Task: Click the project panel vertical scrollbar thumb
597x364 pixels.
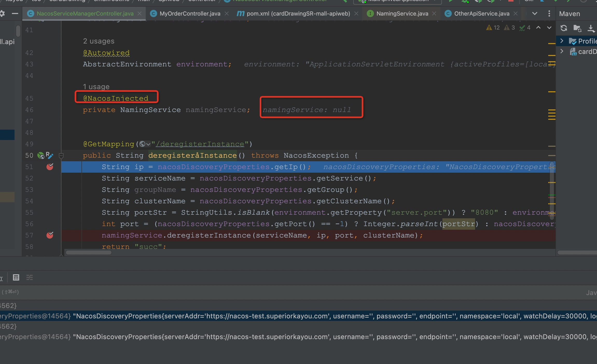Action: point(18,31)
